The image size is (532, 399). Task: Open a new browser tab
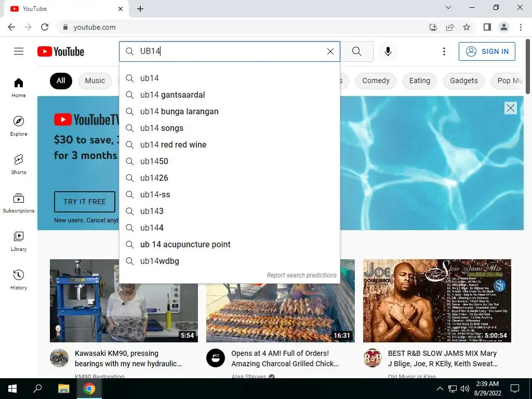tap(140, 9)
